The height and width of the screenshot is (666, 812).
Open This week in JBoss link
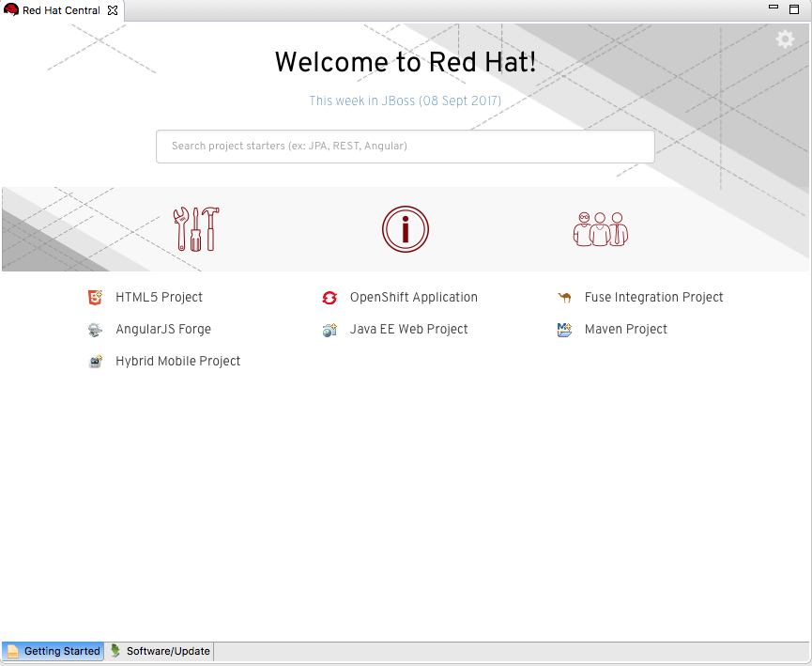tap(405, 101)
